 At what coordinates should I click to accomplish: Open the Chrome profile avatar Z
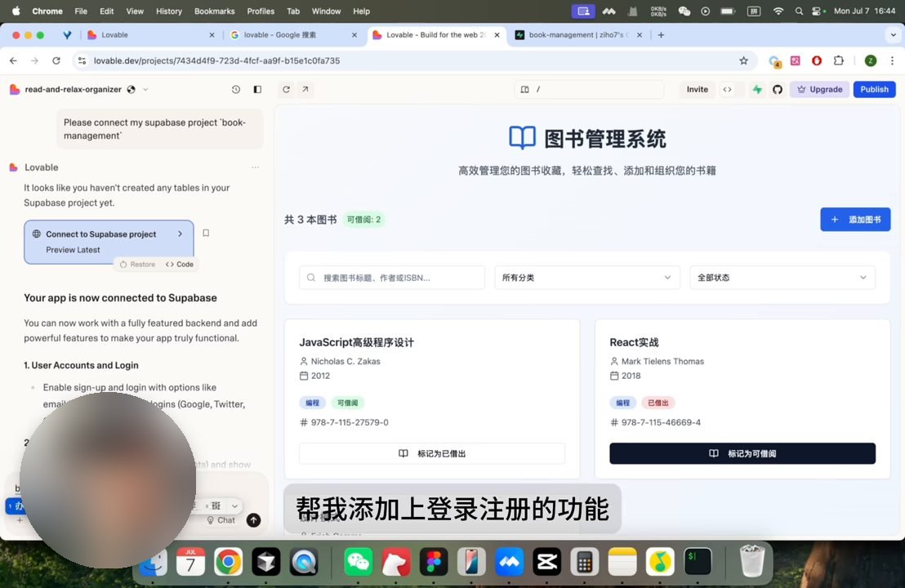point(871,60)
